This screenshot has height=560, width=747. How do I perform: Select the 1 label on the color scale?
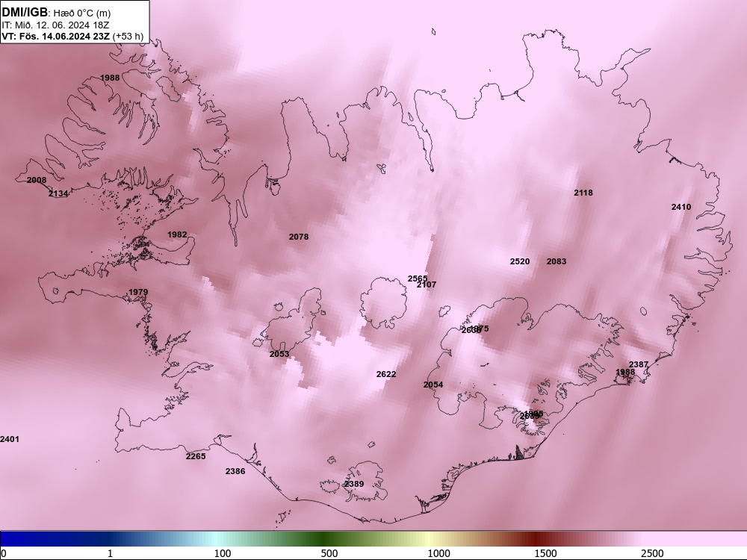pyautogui.click(x=110, y=553)
